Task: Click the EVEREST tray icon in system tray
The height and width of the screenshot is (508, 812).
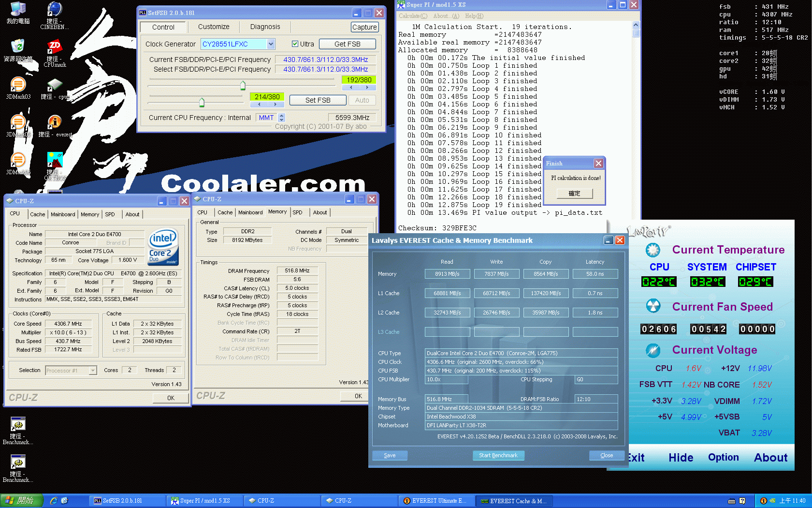Action: coord(764,501)
